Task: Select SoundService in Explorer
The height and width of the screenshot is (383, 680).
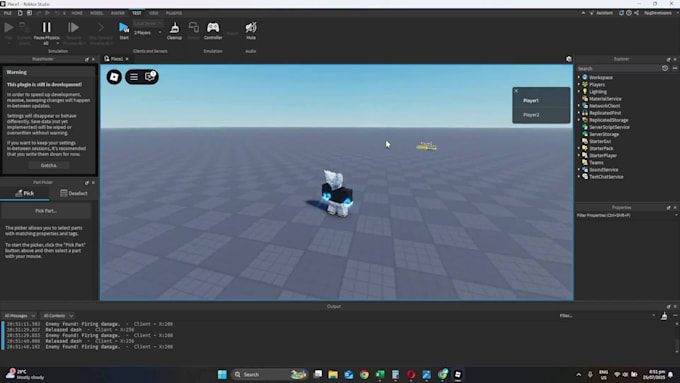Action: (603, 170)
